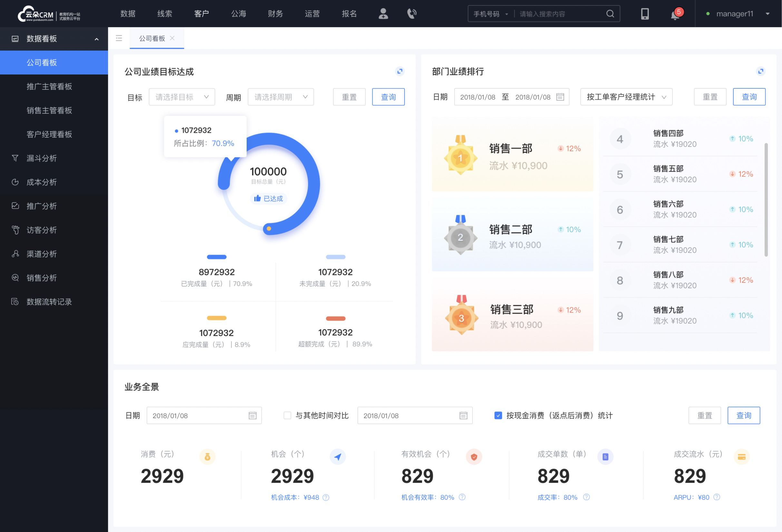This screenshot has height=532, width=782.
Task: Toggle the 与其他时间对比 checkbox
Action: coord(284,416)
